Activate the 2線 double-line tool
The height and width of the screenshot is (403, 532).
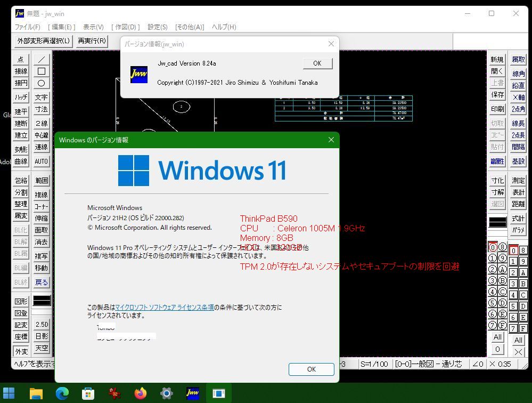[42, 123]
